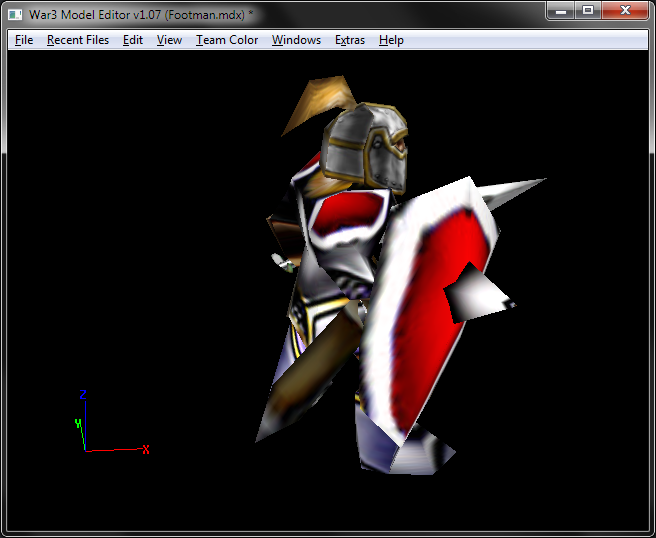Open the Team Color menu
The width and height of the screenshot is (656, 538).
tap(227, 40)
